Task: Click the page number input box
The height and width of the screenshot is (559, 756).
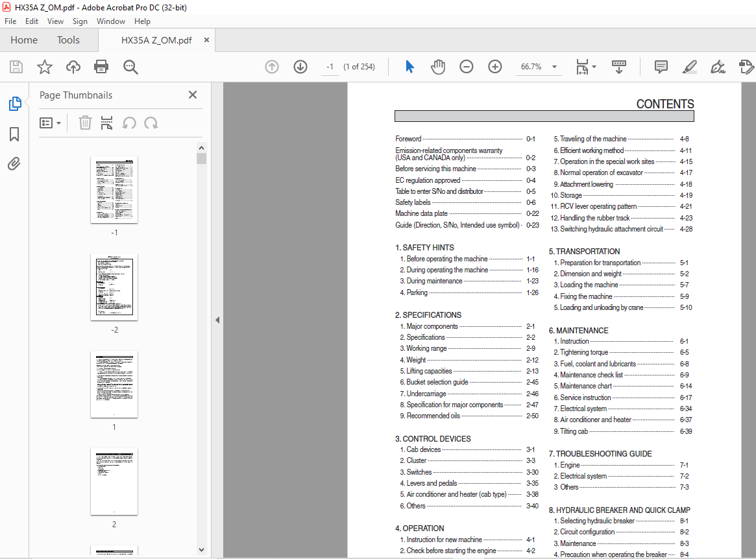Action: click(330, 67)
